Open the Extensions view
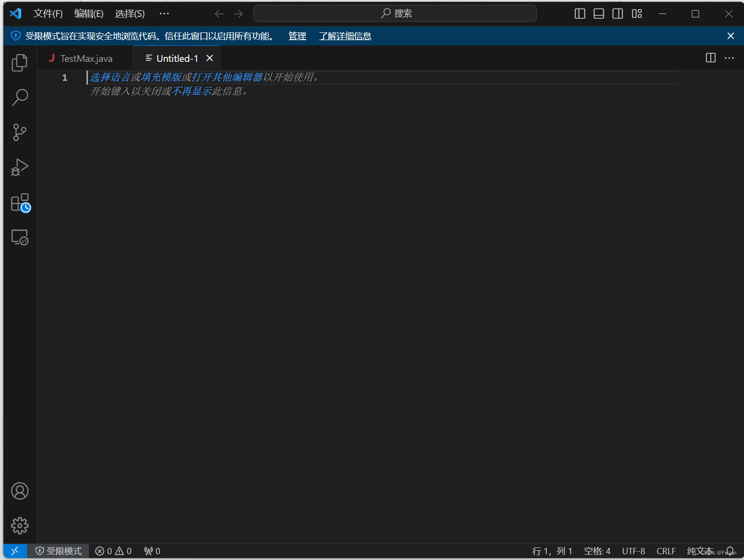 (21, 203)
